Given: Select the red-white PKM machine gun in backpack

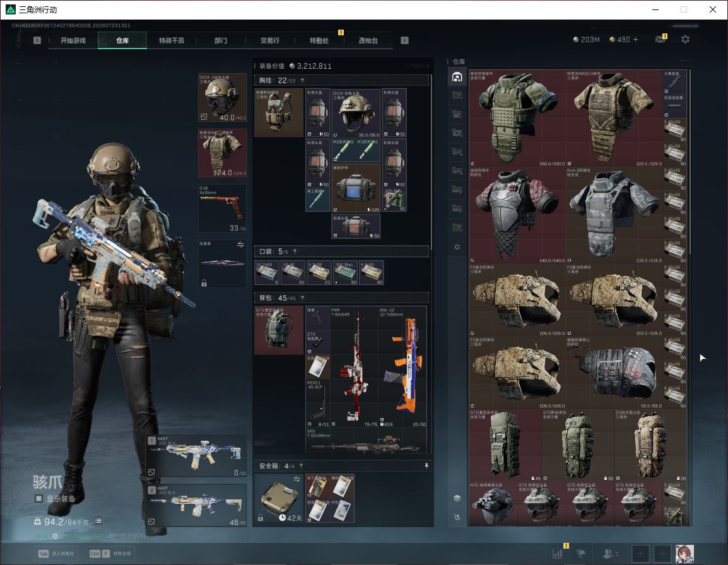Looking at the screenshot, I should click(355, 367).
